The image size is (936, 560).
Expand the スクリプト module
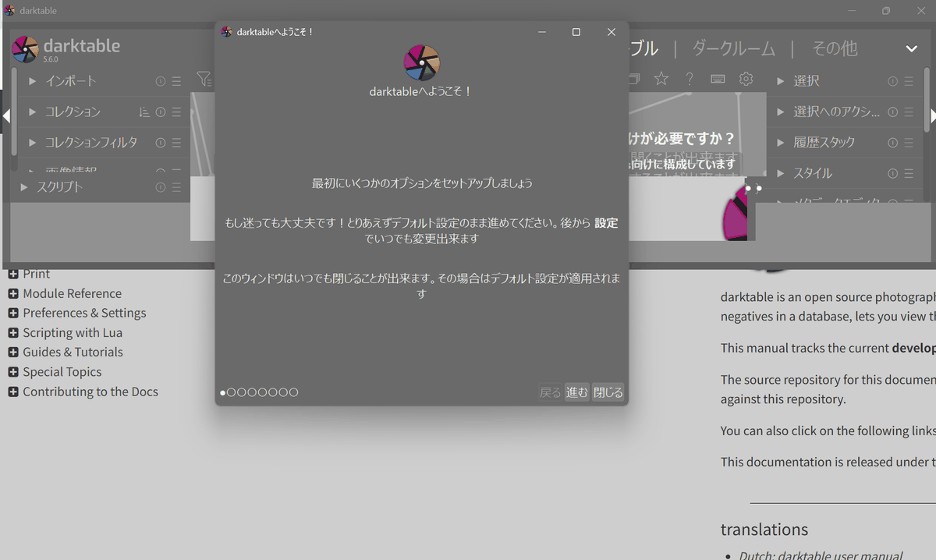[24, 187]
